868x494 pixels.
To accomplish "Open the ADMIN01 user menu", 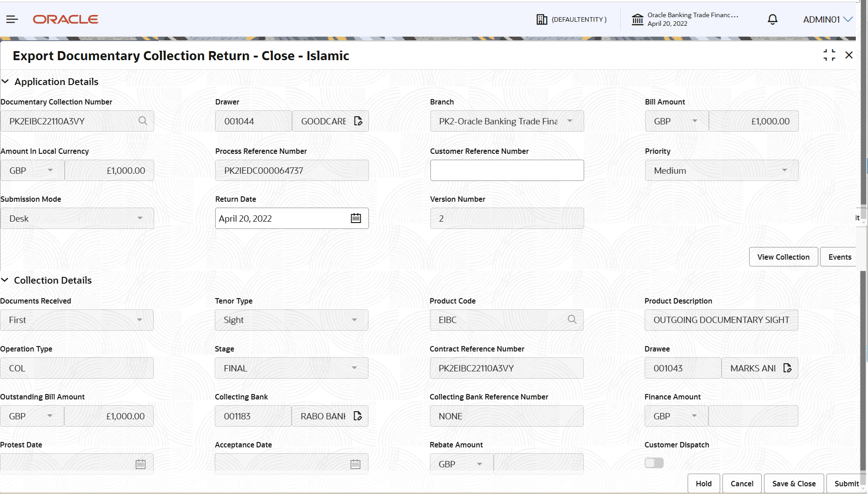I will click(x=828, y=19).
